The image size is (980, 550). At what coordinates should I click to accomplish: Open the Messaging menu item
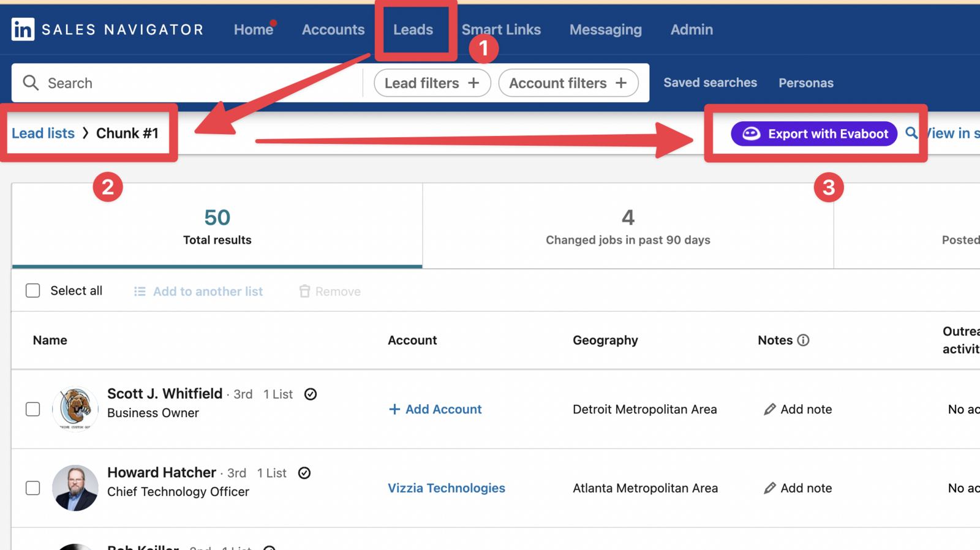(x=606, y=29)
